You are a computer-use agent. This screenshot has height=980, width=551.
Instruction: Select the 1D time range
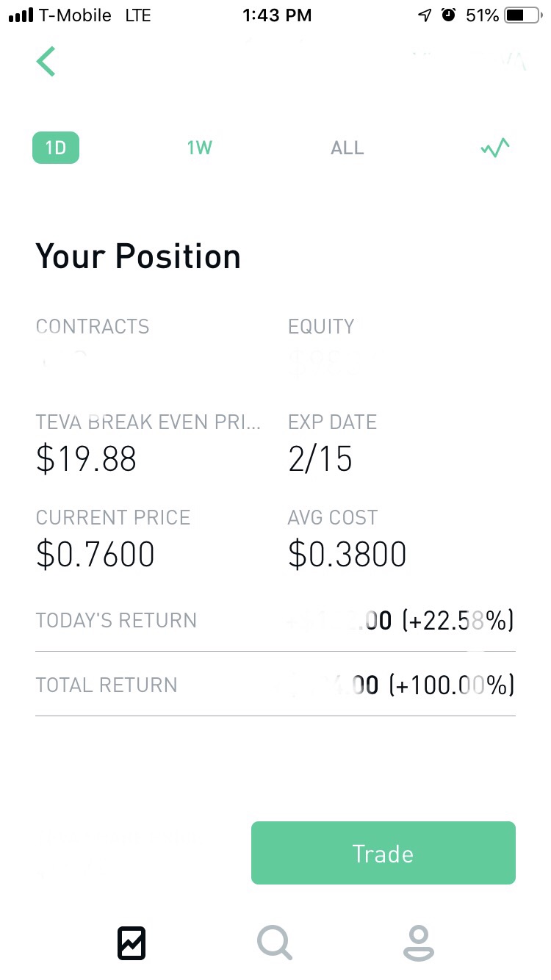[x=56, y=148]
